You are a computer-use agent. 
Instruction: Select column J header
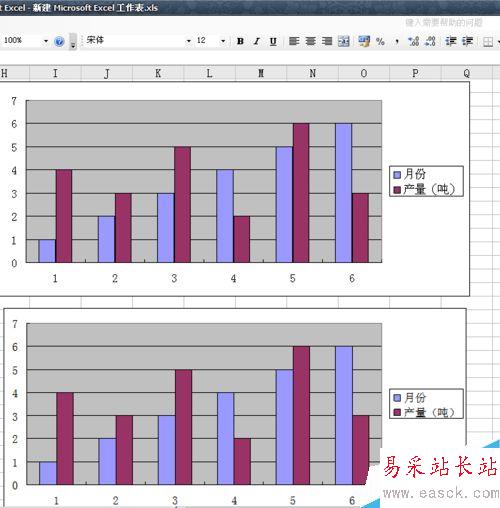107,73
